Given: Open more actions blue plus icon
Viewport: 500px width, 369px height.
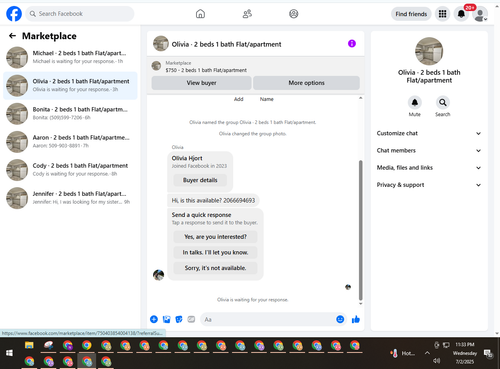Looking at the screenshot, I should point(154,319).
